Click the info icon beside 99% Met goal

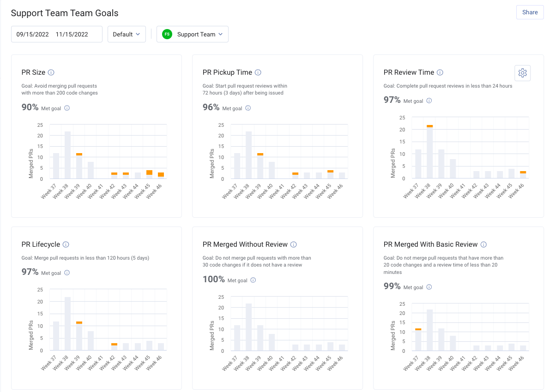coord(429,286)
